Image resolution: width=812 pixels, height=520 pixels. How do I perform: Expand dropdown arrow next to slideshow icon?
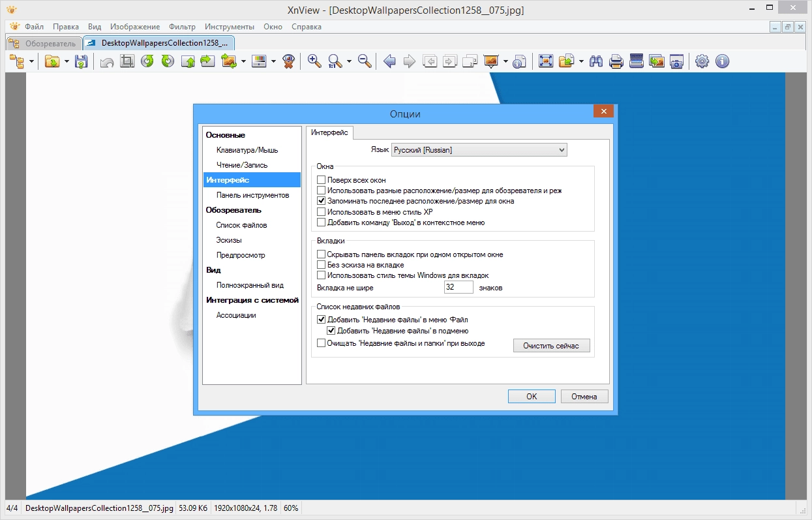tap(505, 61)
